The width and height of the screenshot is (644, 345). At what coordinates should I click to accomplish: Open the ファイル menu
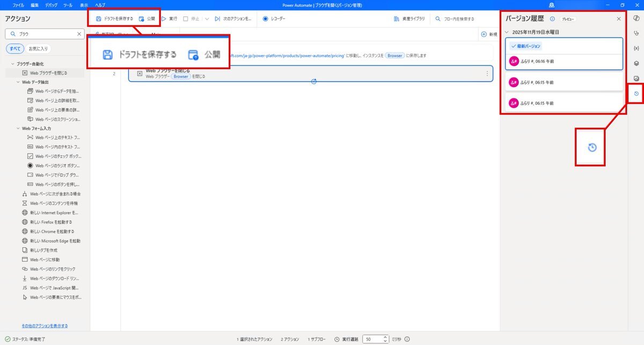point(18,5)
